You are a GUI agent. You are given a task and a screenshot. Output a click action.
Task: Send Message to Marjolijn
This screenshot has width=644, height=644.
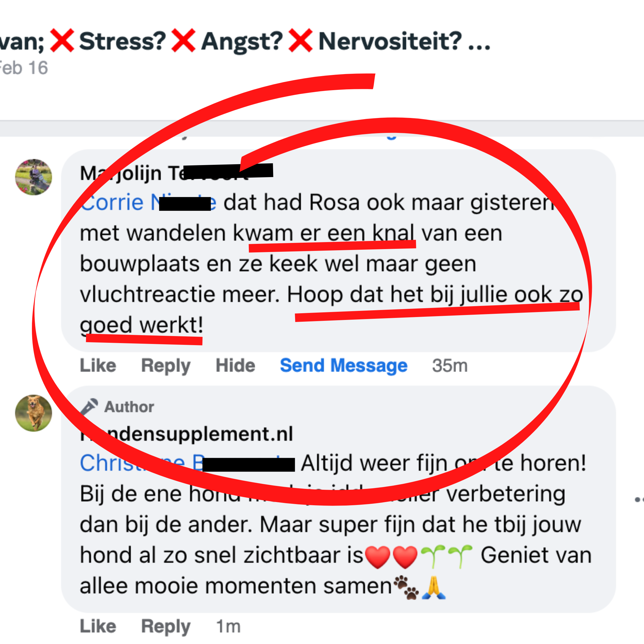click(344, 366)
